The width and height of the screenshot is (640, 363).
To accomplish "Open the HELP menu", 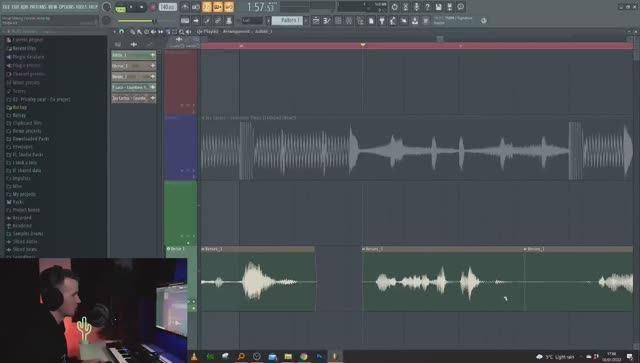I will tap(93, 7).
